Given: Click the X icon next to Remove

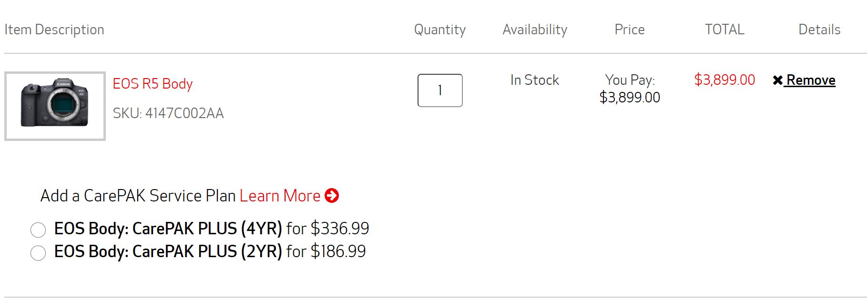Looking at the screenshot, I should click(x=777, y=80).
